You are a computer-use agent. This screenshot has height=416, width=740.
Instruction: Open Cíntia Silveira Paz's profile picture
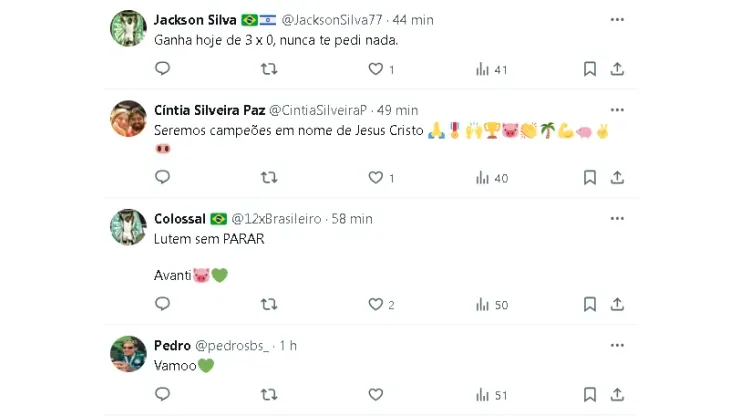(x=128, y=119)
